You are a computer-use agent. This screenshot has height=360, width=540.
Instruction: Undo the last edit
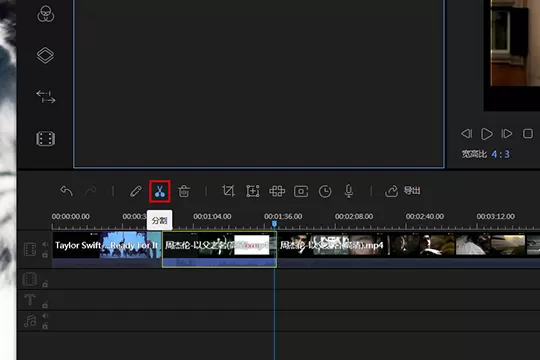[x=66, y=191]
